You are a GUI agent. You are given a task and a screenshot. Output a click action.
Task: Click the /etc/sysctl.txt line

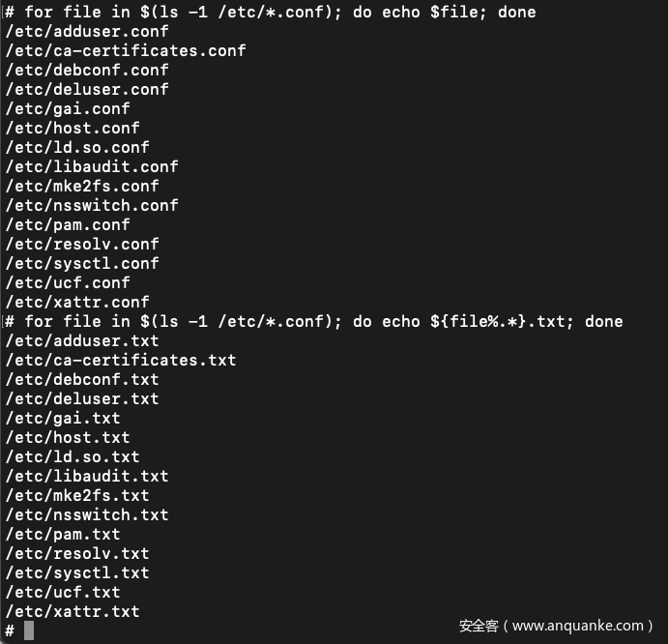pos(77,572)
